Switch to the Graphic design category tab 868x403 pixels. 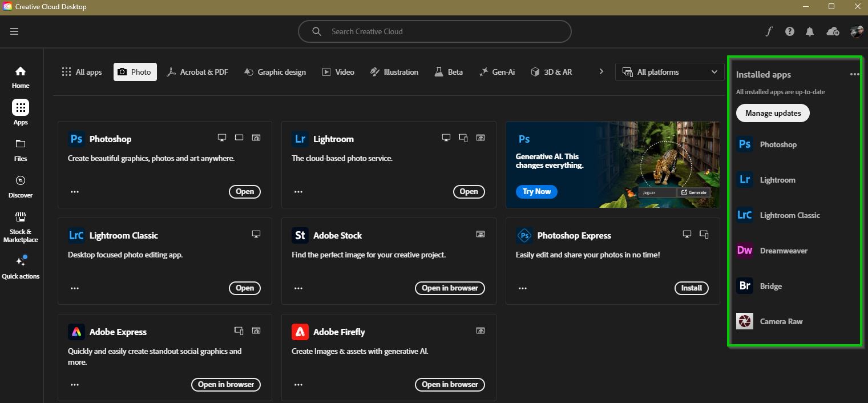click(274, 72)
